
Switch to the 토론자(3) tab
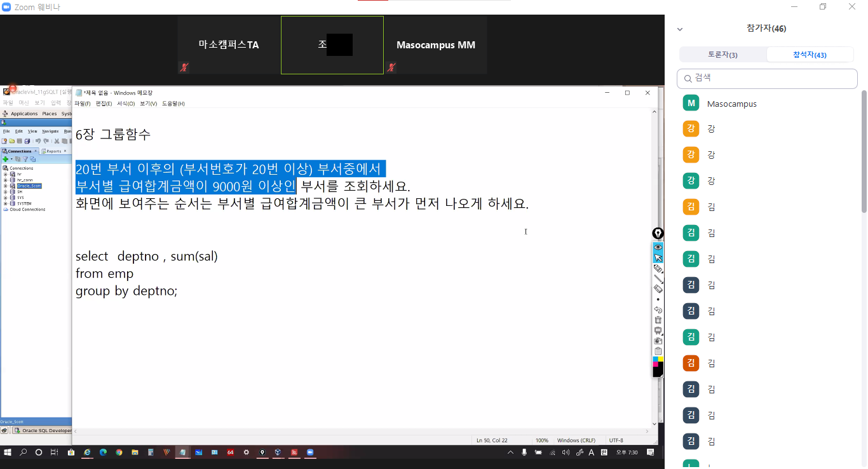[x=722, y=55]
